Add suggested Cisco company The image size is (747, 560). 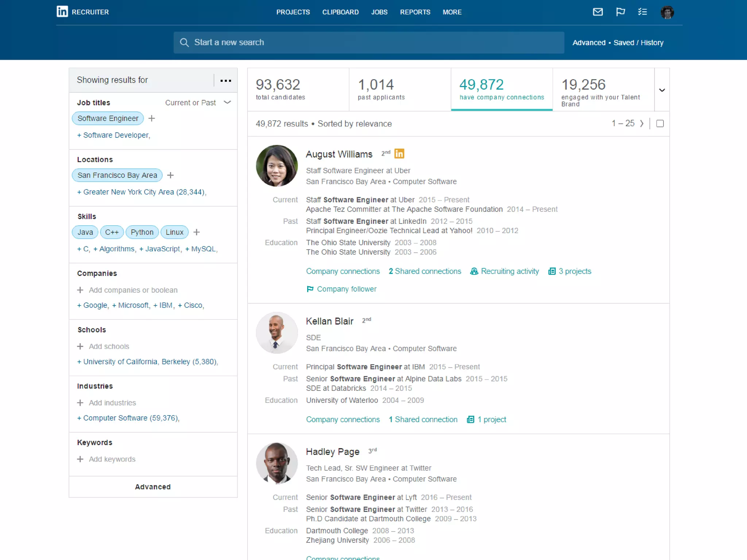tap(191, 305)
